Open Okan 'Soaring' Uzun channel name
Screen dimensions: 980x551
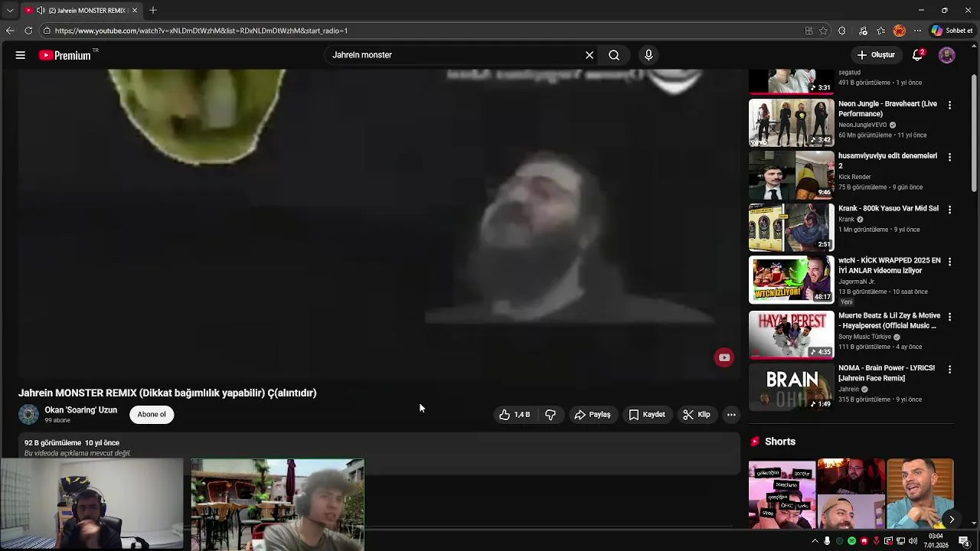[x=80, y=410]
